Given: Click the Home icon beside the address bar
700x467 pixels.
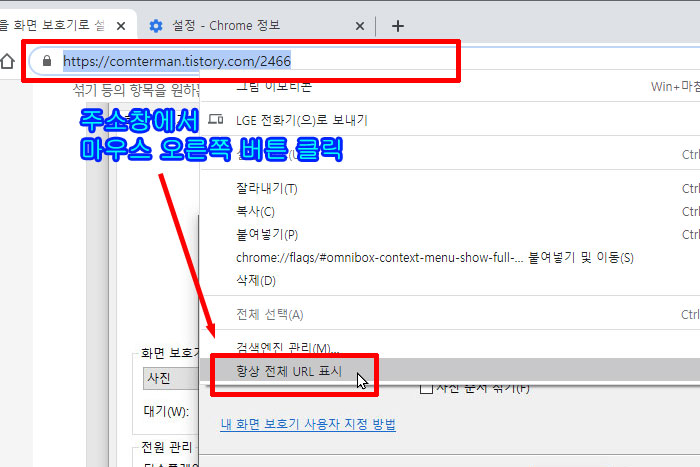Looking at the screenshot, I should click(x=7, y=61).
